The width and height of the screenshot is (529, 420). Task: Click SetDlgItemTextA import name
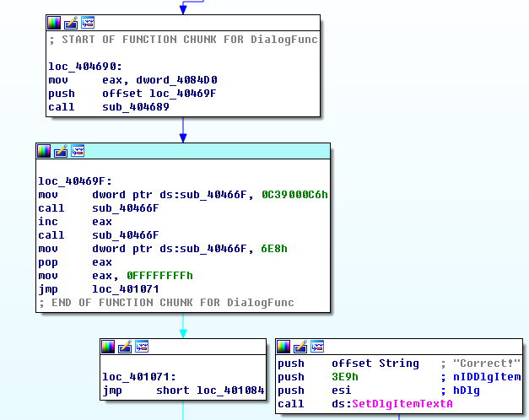pos(402,404)
